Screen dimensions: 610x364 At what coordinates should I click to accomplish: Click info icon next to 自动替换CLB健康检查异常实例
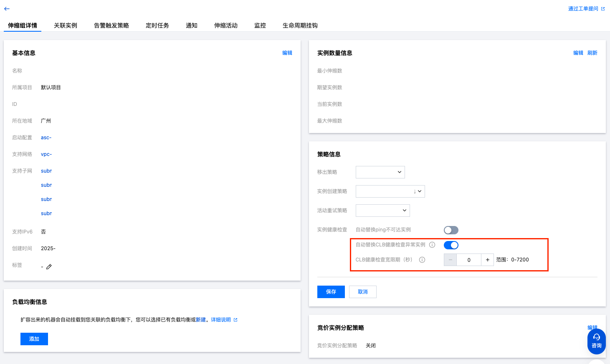(x=432, y=245)
